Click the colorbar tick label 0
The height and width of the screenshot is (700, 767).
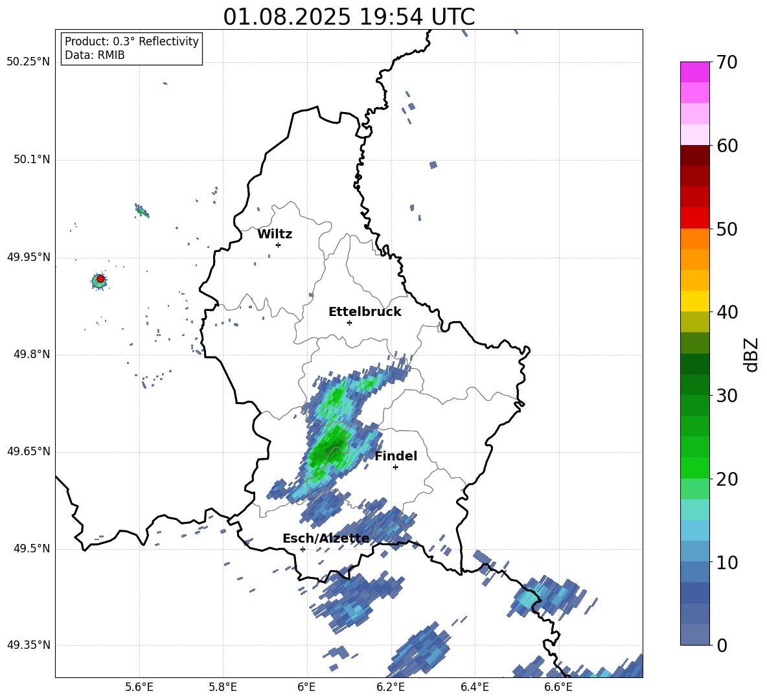click(722, 645)
